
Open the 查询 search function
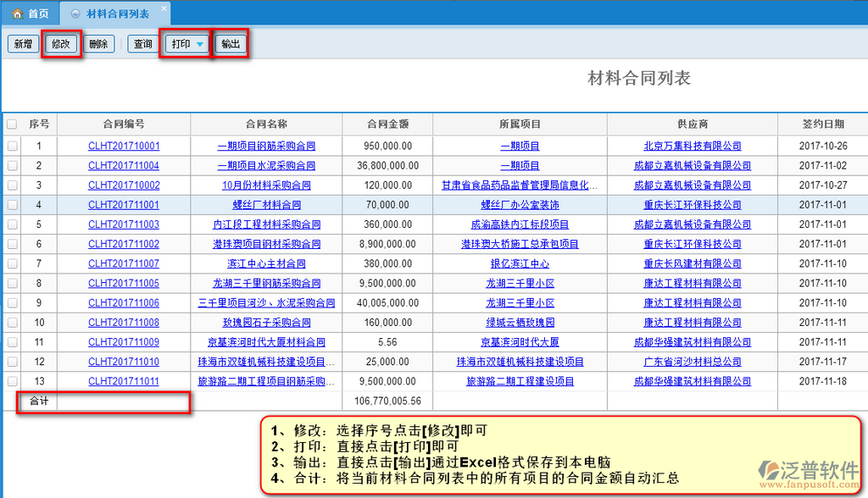pos(142,44)
